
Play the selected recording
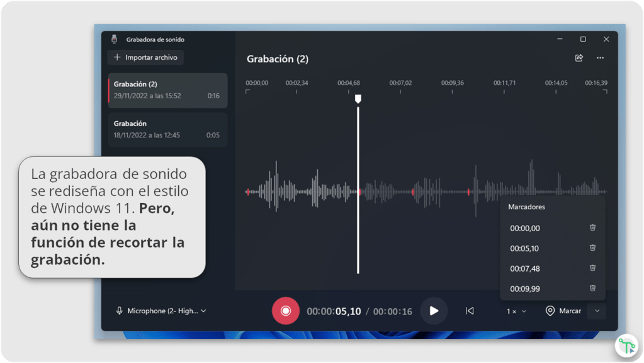[434, 311]
